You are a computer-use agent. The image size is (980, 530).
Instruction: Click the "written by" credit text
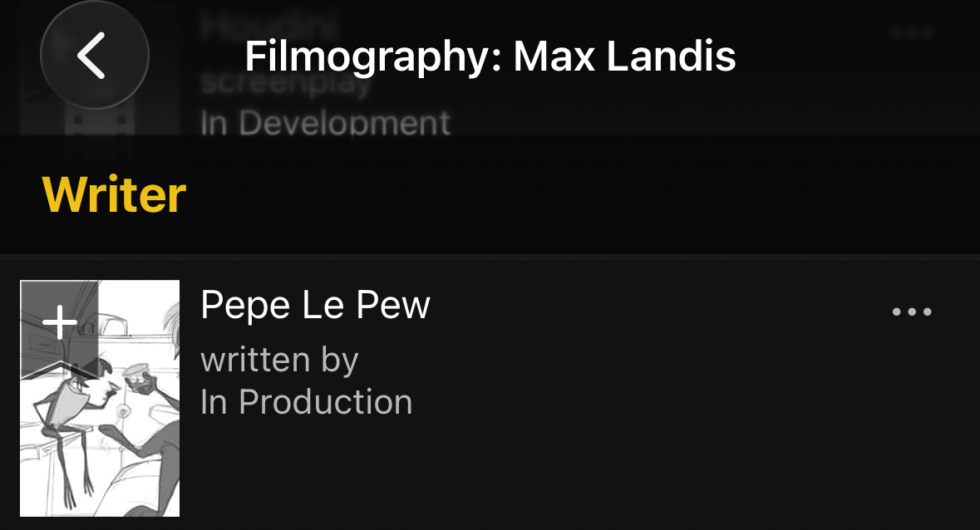279,360
